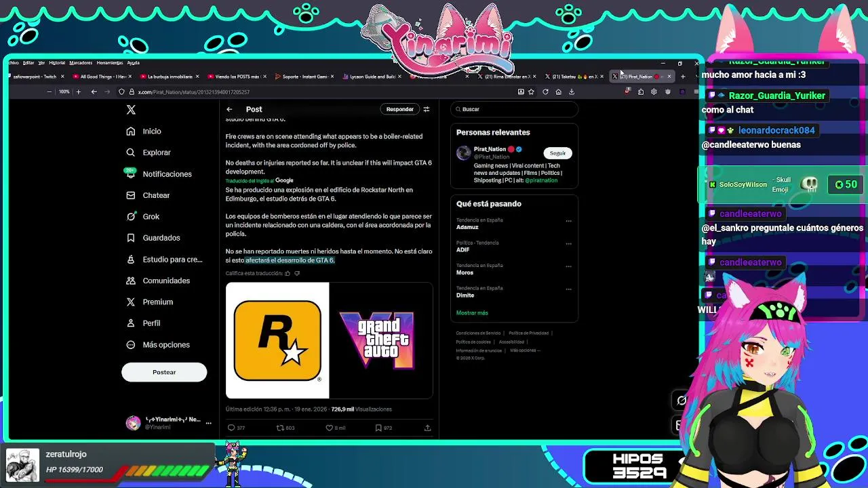The image size is (868, 488).
Task: Rate translation with thumbs up
Action: [288, 273]
